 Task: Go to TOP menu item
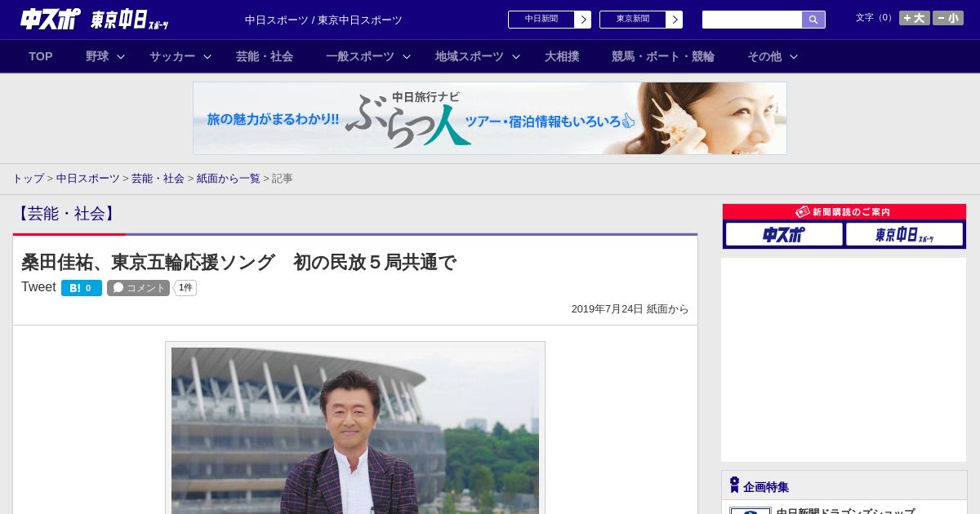(x=41, y=56)
